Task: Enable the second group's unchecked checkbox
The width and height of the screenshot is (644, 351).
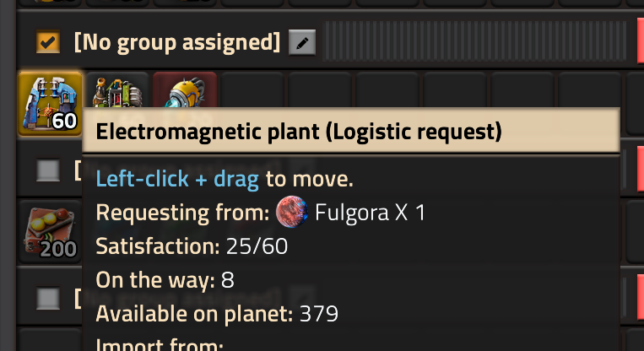Action: (48, 170)
